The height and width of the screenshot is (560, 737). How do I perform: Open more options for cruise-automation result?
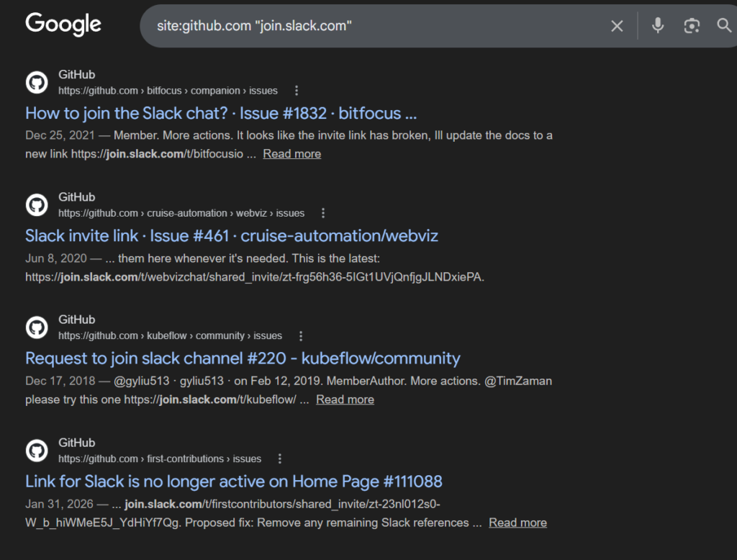[x=323, y=213]
